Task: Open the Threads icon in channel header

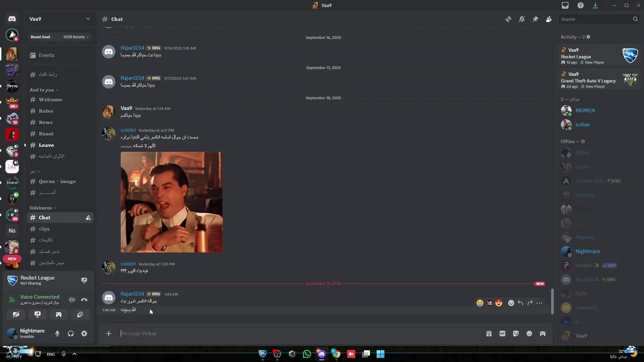Action: pos(508,19)
